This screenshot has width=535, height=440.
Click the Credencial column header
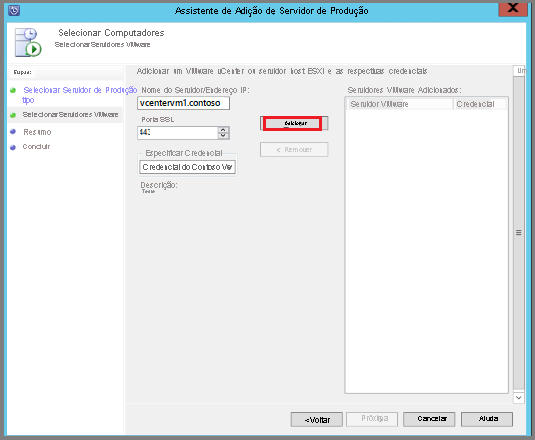coord(479,104)
